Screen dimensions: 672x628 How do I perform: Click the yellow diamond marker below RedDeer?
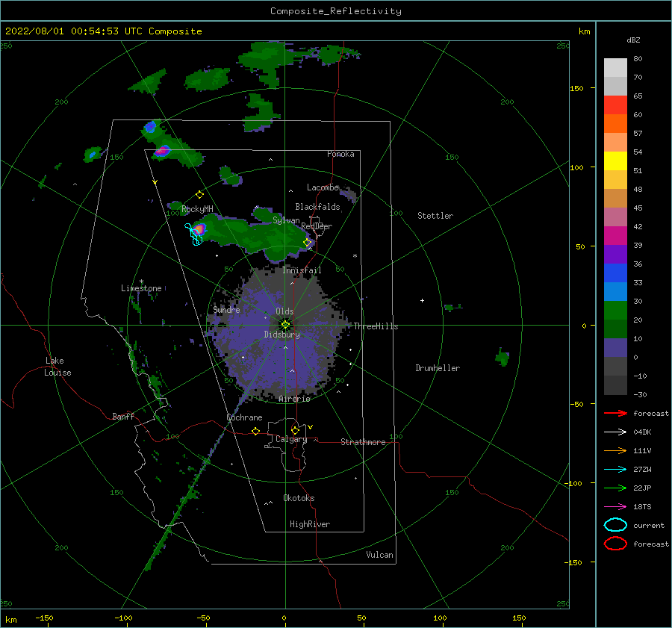click(x=308, y=243)
